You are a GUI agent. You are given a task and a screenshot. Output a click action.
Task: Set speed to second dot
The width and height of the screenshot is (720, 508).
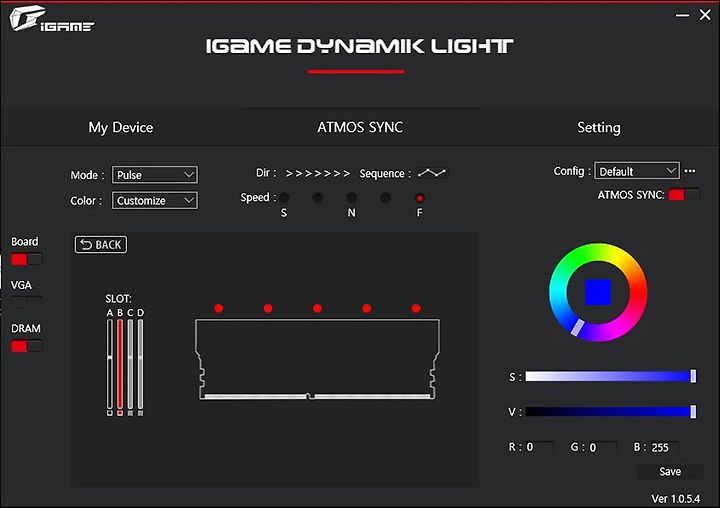point(317,198)
